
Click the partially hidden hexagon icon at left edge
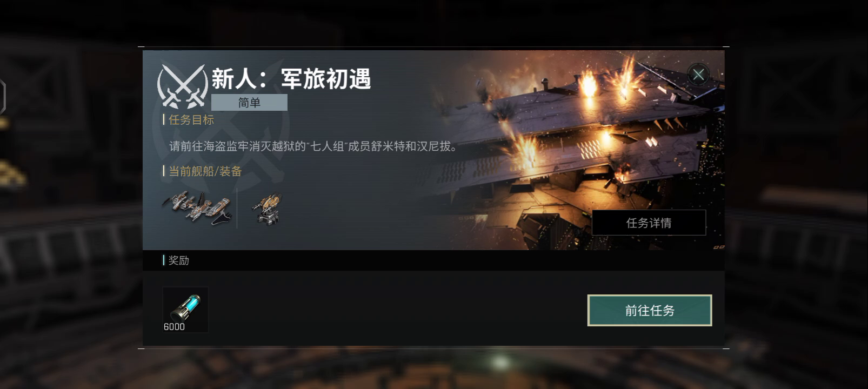pos(3,97)
